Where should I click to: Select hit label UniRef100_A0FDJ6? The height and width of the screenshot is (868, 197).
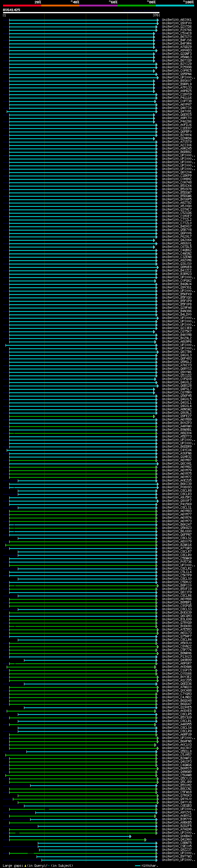[177, 125]
